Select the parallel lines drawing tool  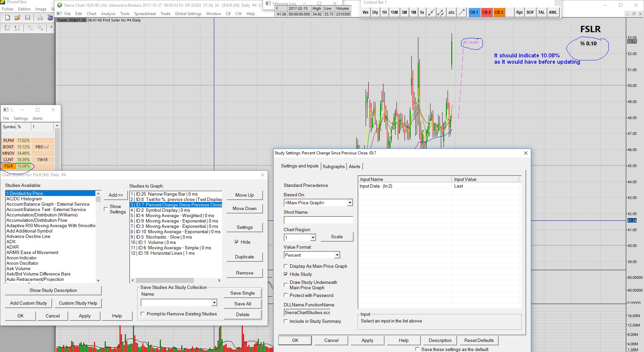(441, 12)
